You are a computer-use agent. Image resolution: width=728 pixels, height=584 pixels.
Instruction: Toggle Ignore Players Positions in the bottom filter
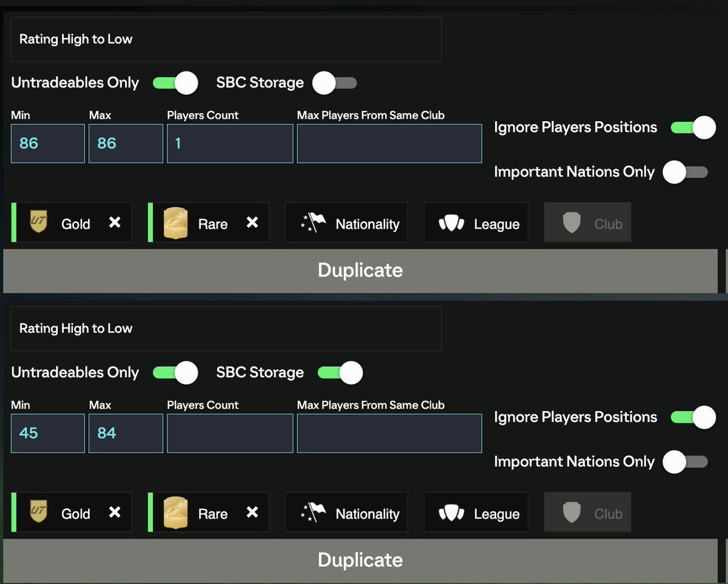click(x=693, y=417)
